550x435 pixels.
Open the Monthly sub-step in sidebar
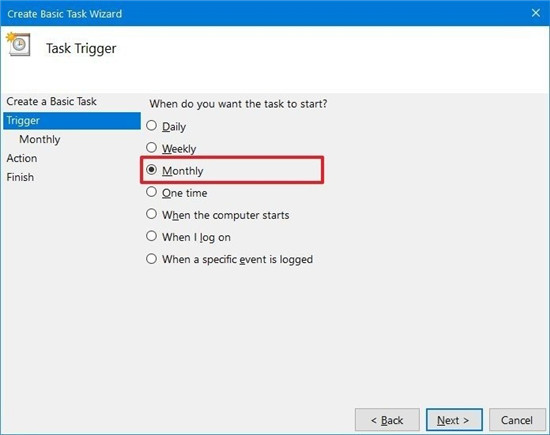point(40,139)
